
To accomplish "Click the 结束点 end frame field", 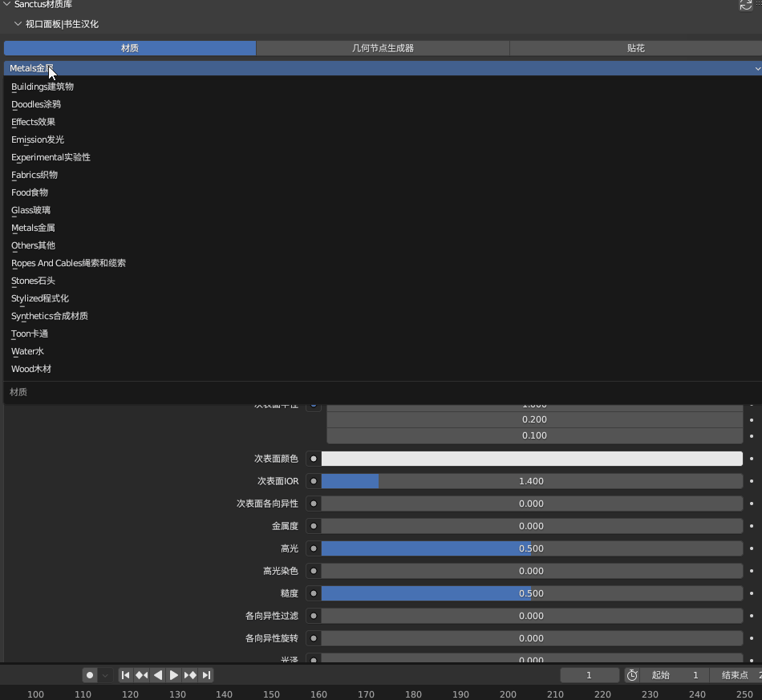I will click(x=736, y=674).
